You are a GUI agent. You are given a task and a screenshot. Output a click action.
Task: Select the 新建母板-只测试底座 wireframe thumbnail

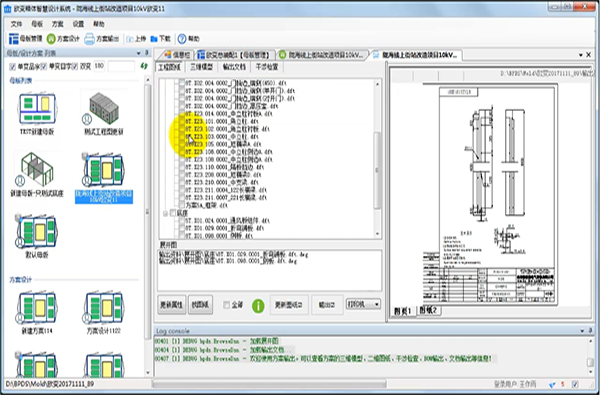click(x=37, y=168)
